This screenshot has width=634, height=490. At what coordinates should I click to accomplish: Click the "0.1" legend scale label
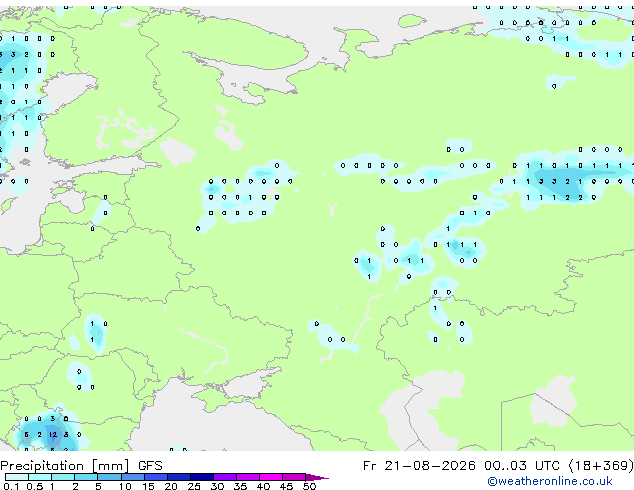tap(12, 486)
